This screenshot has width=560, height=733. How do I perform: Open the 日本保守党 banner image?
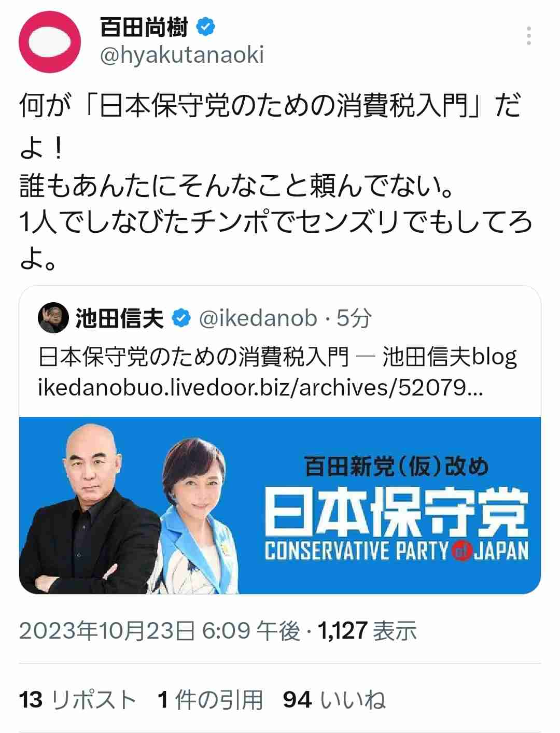tap(280, 505)
